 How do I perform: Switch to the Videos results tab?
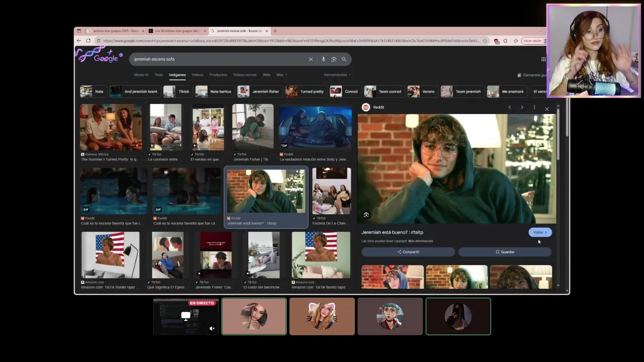tap(197, 75)
